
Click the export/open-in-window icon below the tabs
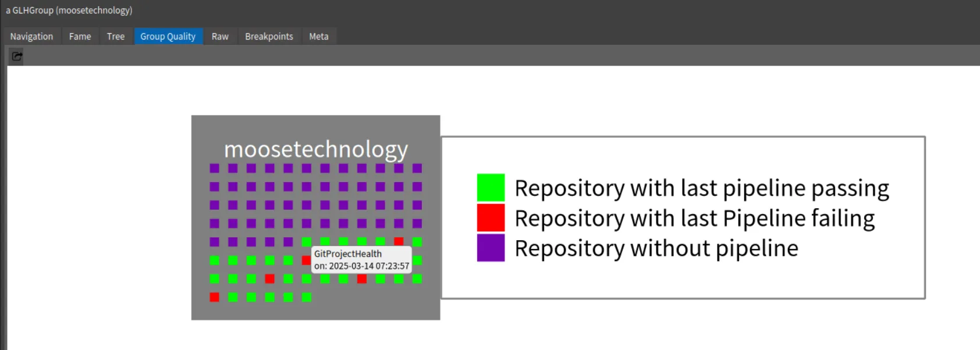(17, 56)
